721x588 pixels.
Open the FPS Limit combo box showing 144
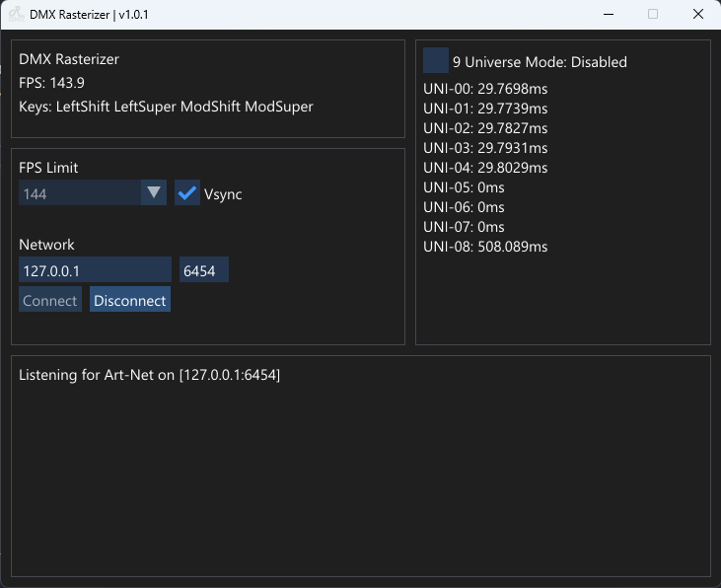[81, 193]
